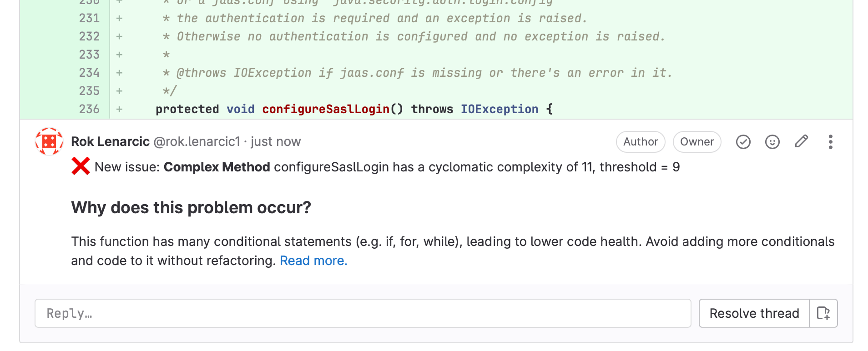868x351 pixels.
Task: Add an emoji reaction to comment
Action: (772, 142)
